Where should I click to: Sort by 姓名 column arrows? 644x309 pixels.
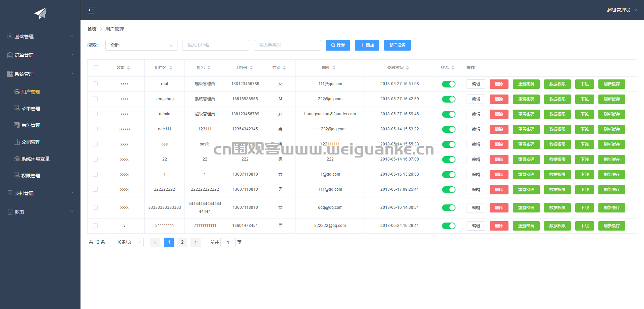(x=209, y=68)
